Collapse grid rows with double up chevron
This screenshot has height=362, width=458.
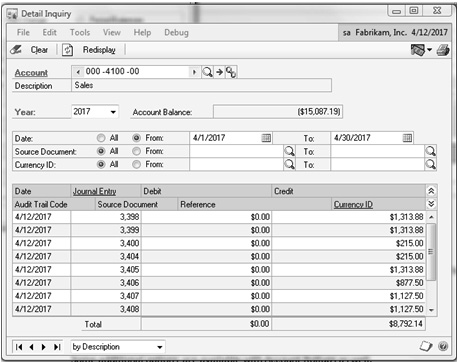pyautogui.click(x=431, y=191)
